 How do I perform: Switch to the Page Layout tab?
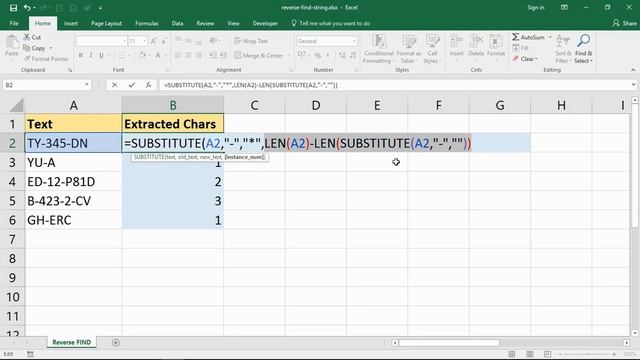[106, 23]
